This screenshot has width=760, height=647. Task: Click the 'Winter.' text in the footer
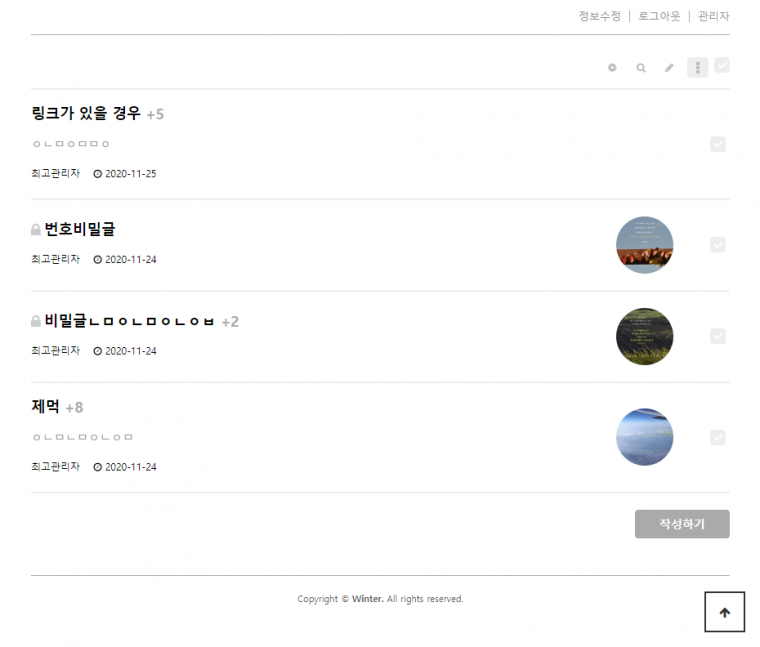click(367, 599)
